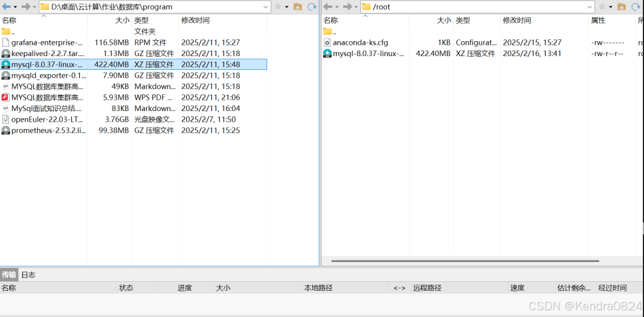Click the grafana-enterprise file icon
This screenshot has height=317, width=644.
tap(5, 42)
